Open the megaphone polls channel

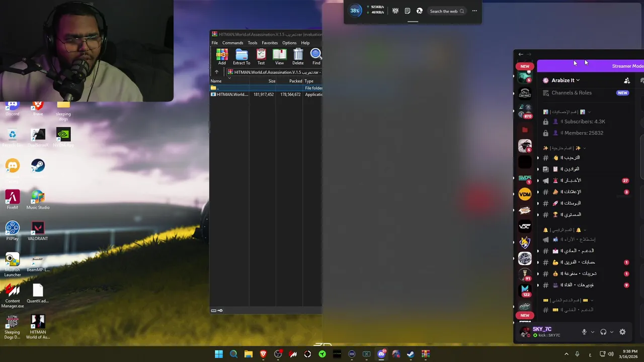tap(586, 240)
